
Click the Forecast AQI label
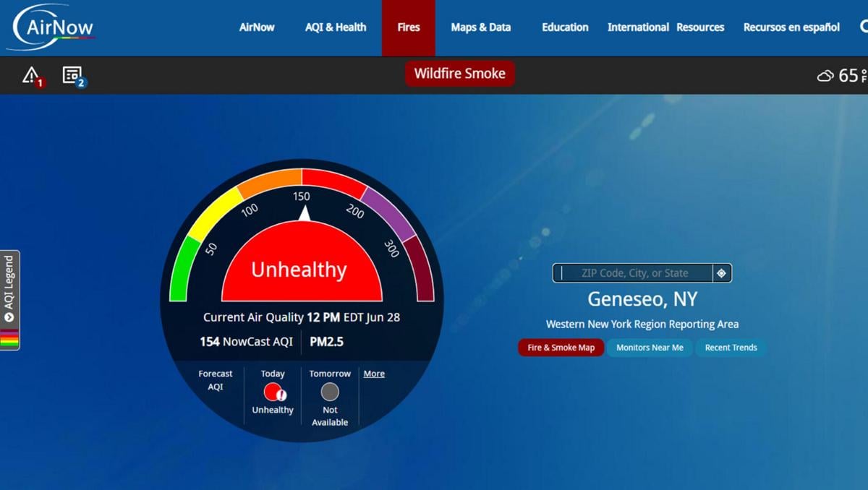[216, 380]
